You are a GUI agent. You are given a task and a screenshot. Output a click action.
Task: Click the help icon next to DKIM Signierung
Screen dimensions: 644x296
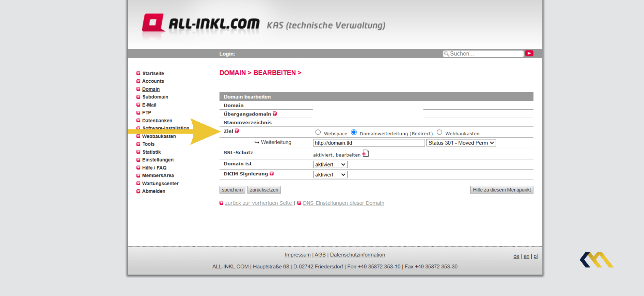click(x=272, y=174)
